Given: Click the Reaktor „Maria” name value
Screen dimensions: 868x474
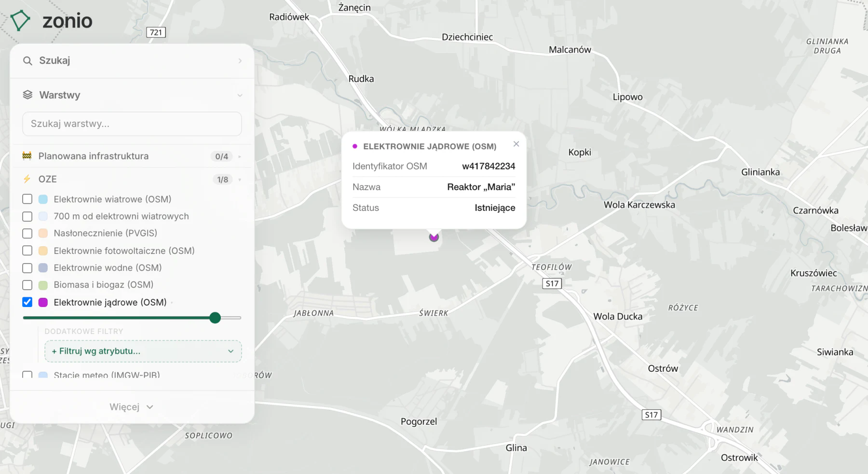Looking at the screenshot, I should click(481, 187).
